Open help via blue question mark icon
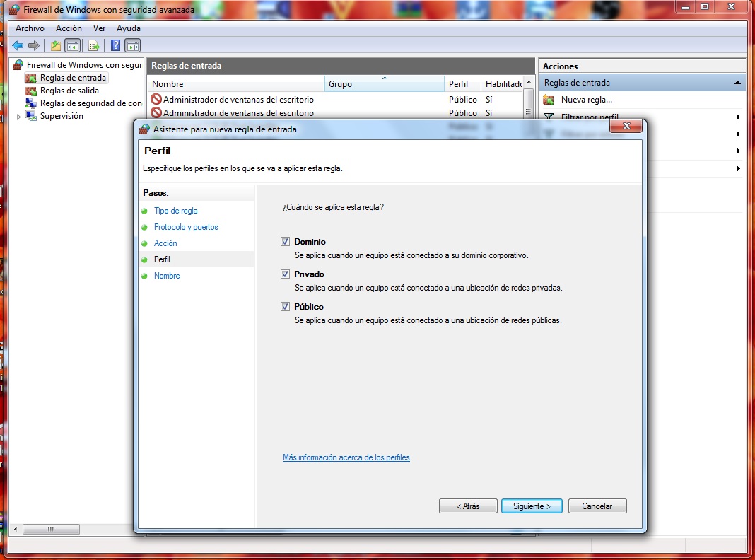 [x=115, y=45]
